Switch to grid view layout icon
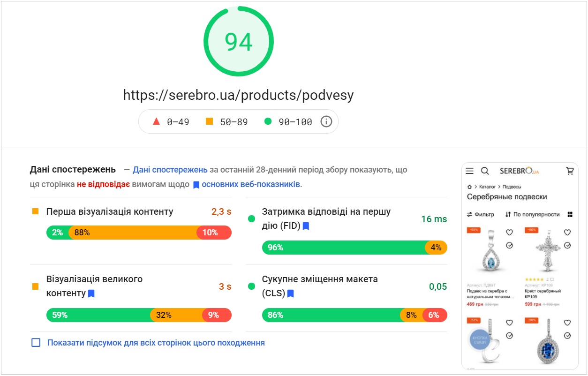Screen dimensions: 588x376 [x=570, y=214]
